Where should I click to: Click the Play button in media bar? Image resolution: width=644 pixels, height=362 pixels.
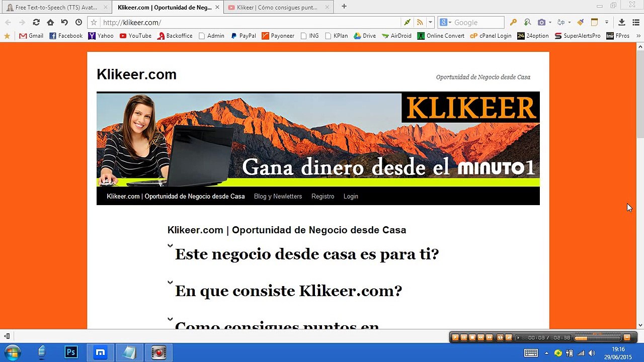[455, 337]
